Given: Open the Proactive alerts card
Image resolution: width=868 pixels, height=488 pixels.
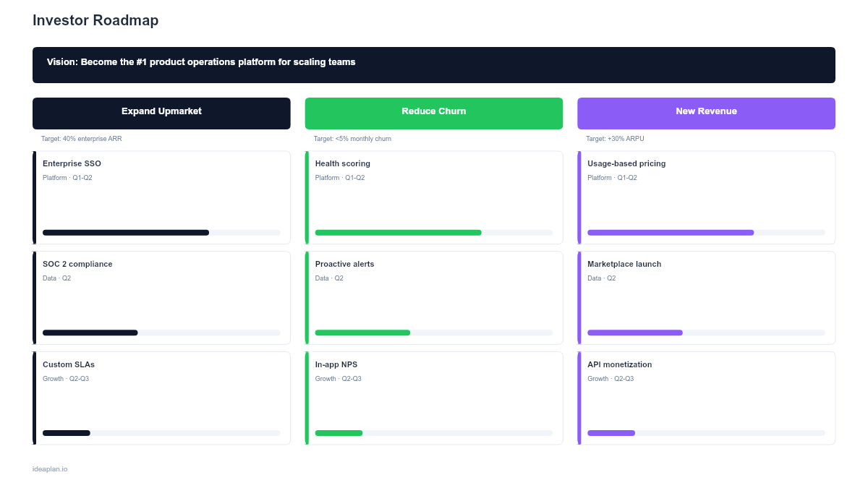Looking at the screenshot, I should 434,297.
